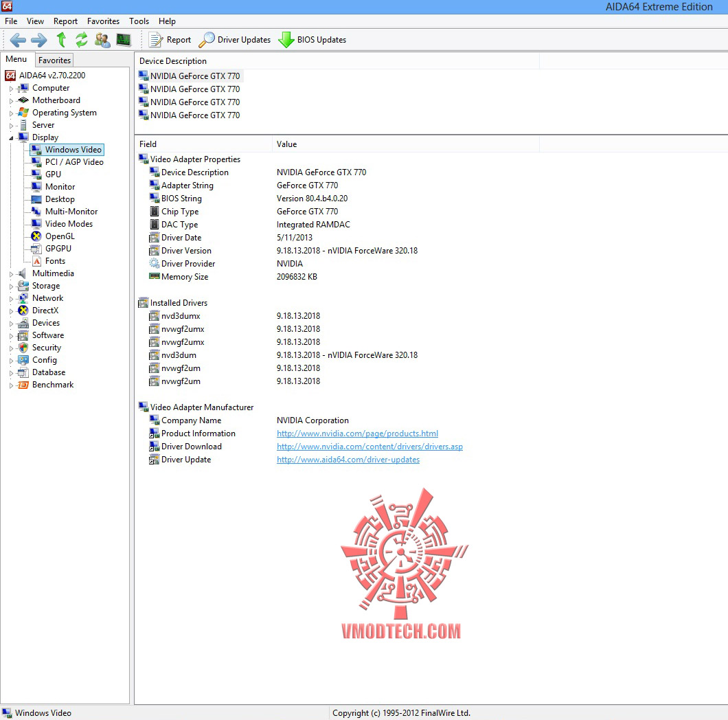Open the Report menu
The width and height of the screenshot is (728, 720).
click(x=65, y=21)
